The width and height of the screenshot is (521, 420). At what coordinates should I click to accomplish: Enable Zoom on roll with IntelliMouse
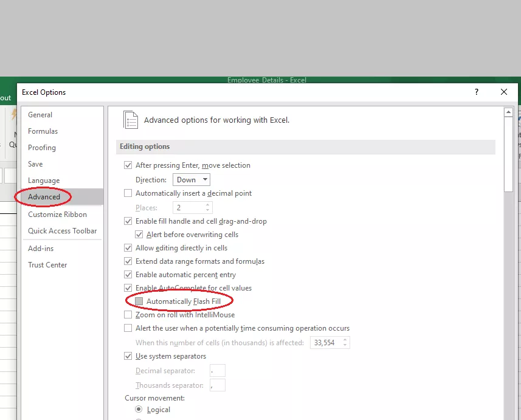pos(128,315)
